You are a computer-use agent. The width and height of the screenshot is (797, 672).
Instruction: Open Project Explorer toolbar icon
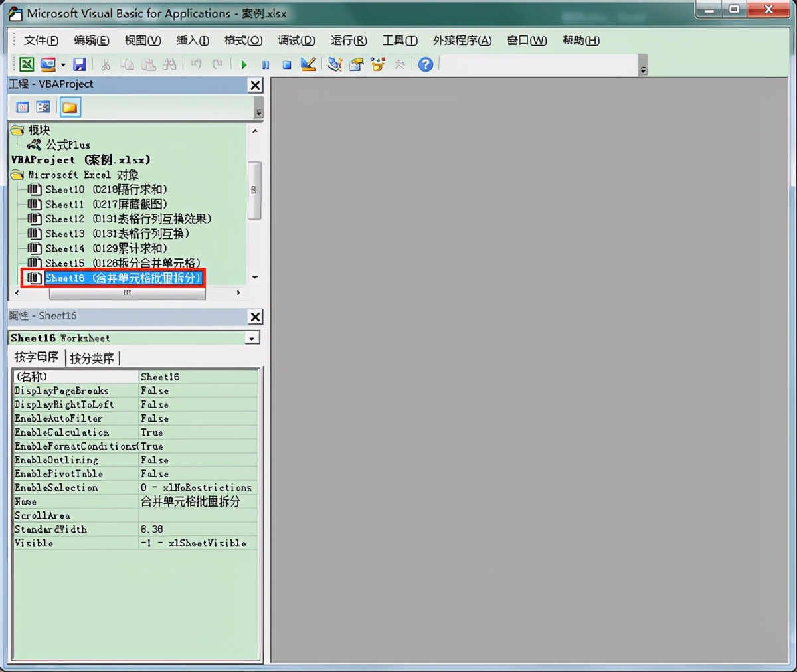(335, 64)
